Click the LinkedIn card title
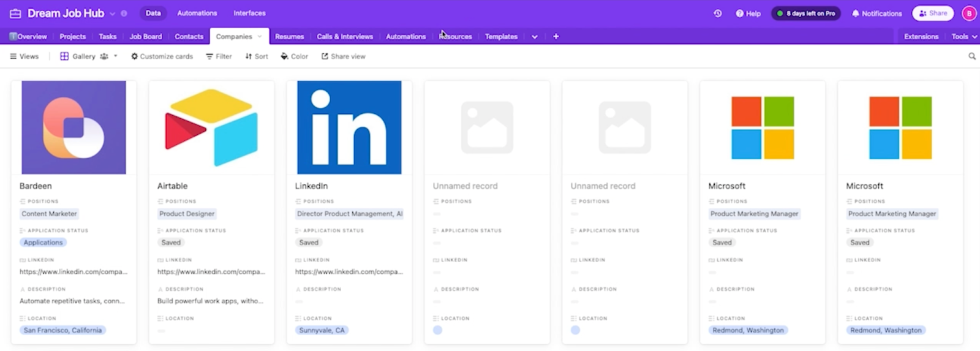 point(311,186)
